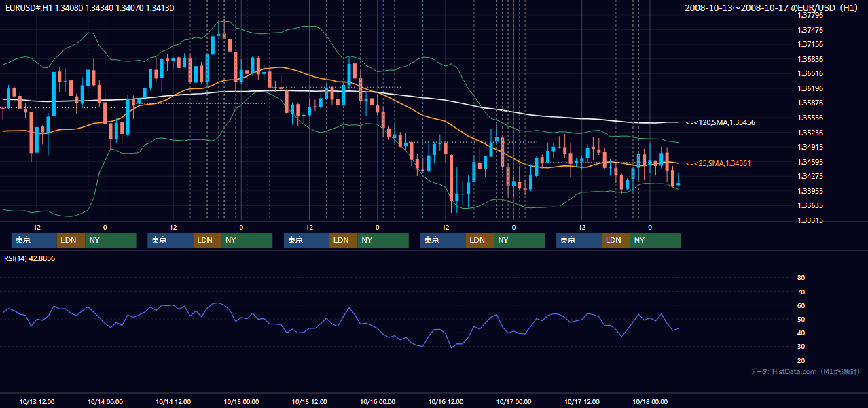Click the RSI 30 level label

(x=801, y=346)
